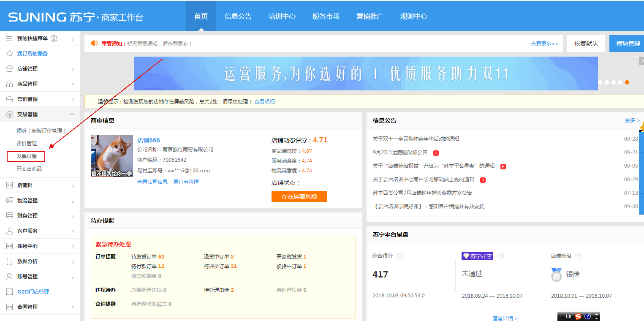Open 评价管理 in the sidebar
This screenshot has width=644, height=321.
[27, 144]
